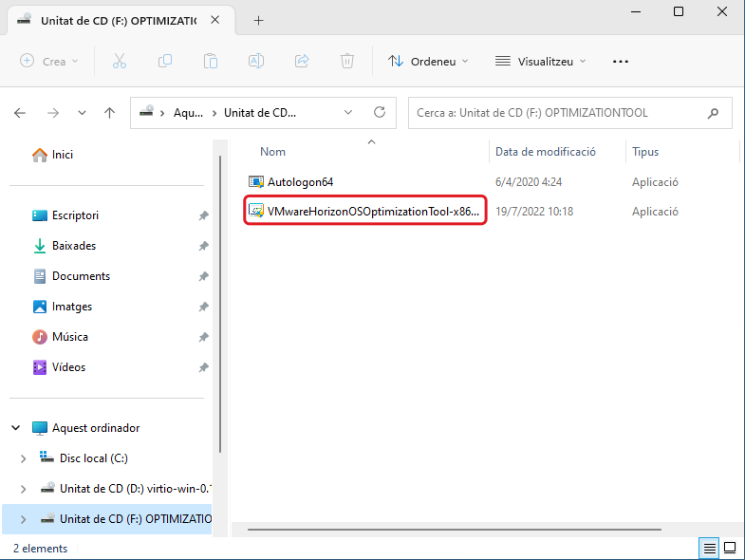Switch to large thumbnails view in status bar

coord(732,549)
